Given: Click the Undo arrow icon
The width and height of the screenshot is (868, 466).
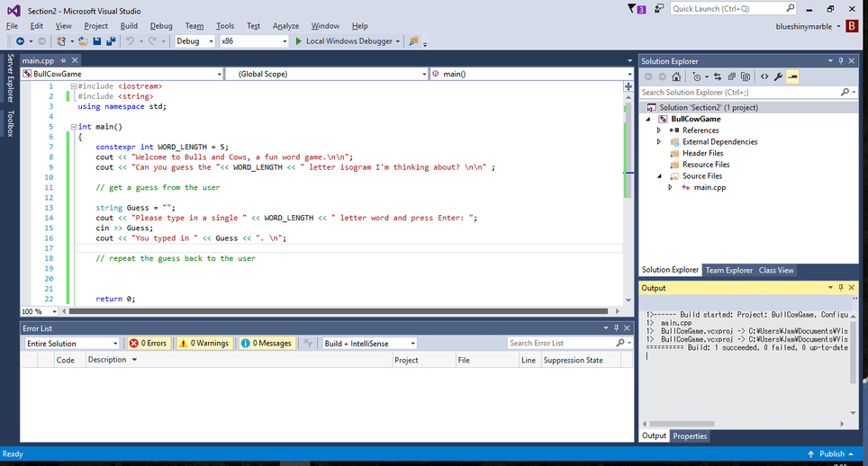Looking at the screenshot, I should pyautogui.click(x=130, y=40).
